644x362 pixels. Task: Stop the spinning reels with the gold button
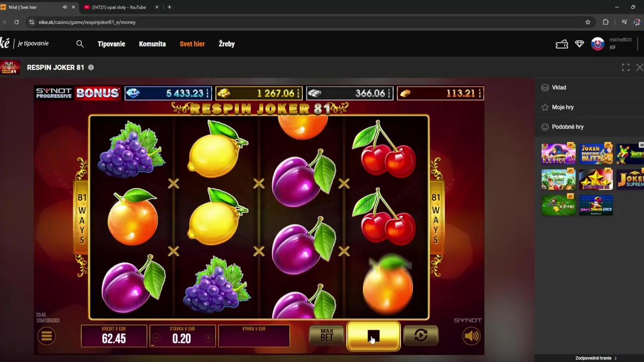pyautogui.click(x=373, y=336)
